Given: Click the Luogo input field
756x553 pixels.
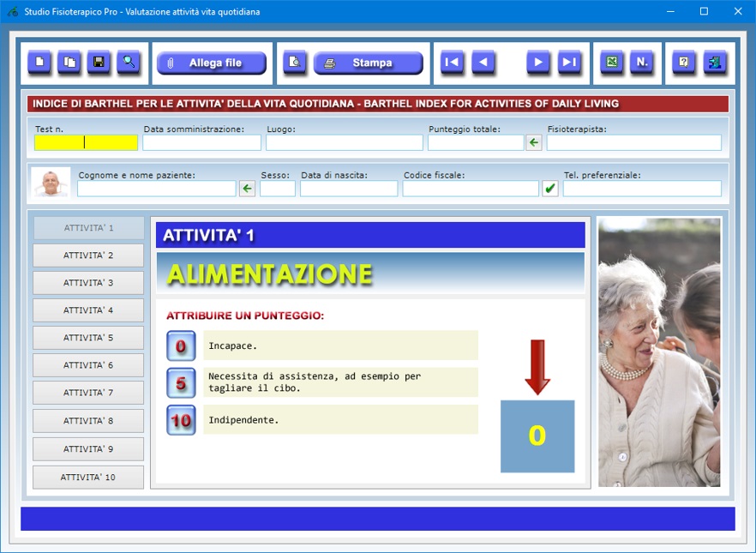Looking at the screenshot, I should [345, 142].
